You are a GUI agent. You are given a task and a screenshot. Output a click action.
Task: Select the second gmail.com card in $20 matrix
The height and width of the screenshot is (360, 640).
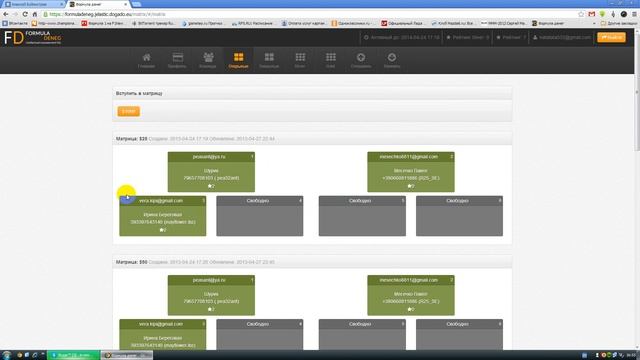click(411, 172)
